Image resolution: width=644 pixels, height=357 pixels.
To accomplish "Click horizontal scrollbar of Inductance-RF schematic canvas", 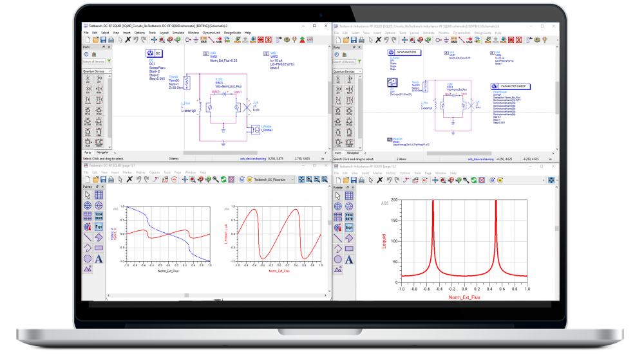I will point(459,153).
